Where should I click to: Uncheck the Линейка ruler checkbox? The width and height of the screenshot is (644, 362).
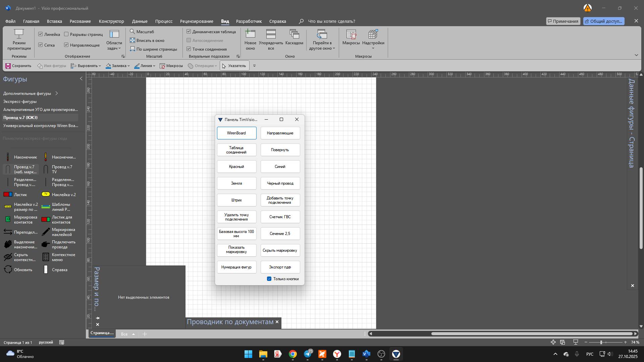[x=41, y=34]
